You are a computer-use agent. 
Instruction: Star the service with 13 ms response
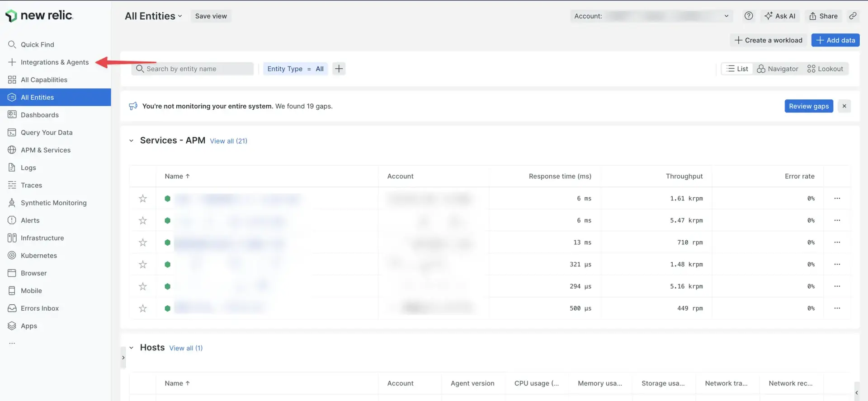pyautogui.click(x=143, y=242)
